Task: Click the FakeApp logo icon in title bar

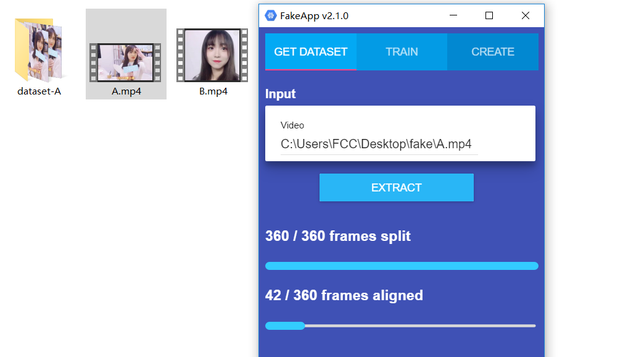Action: pos(271,15)
